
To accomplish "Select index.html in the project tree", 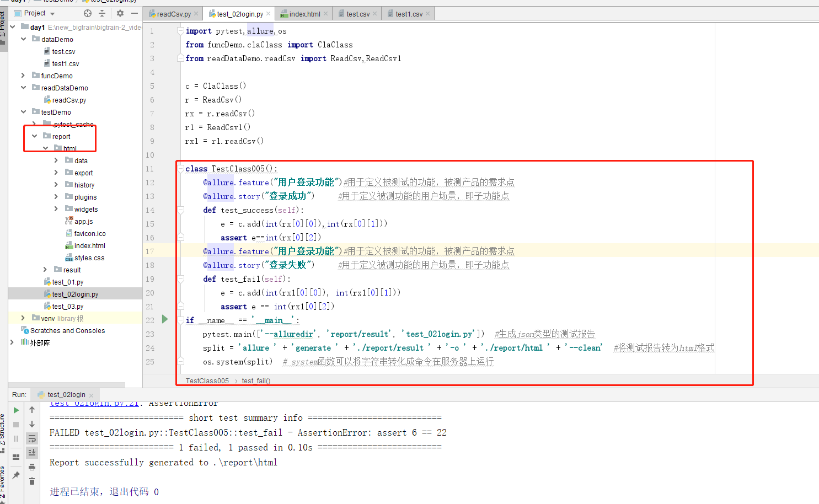I will [x=89, y=245].
